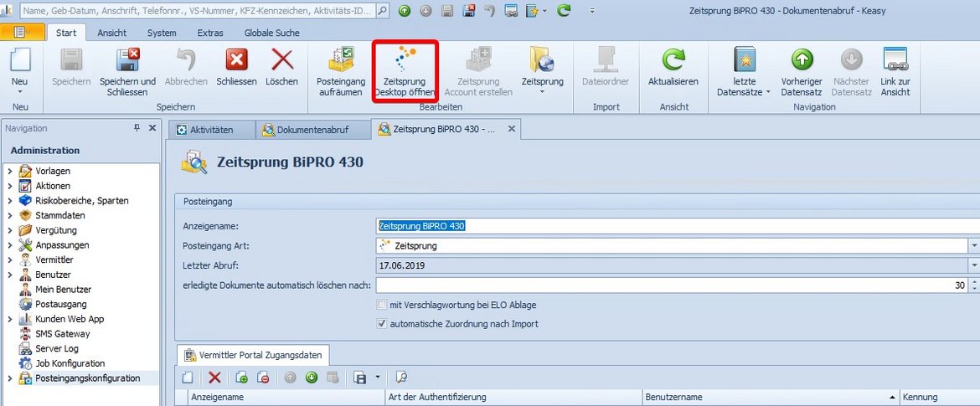Click save-and-close icon in quick access toolbar
Image resolution: width=980 pixels, height=406 pixels.
[469, 11]
